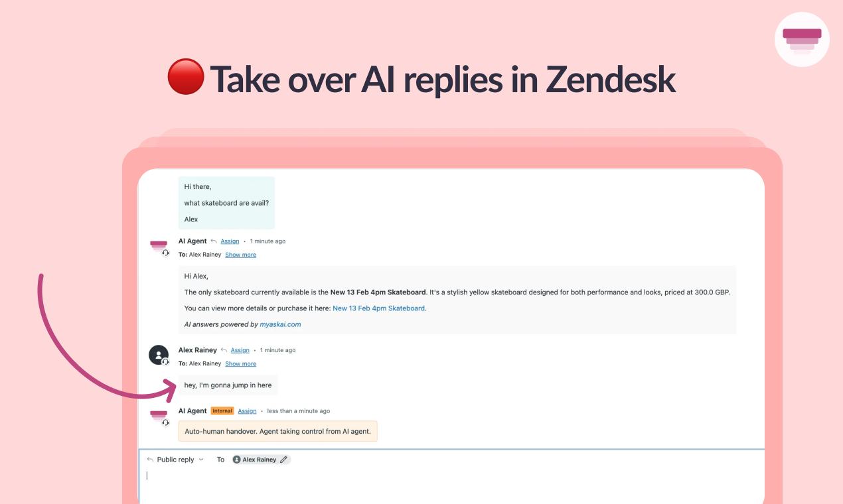Click the My AskAI logo in top-right circle
843x504 pixels.
802,40
